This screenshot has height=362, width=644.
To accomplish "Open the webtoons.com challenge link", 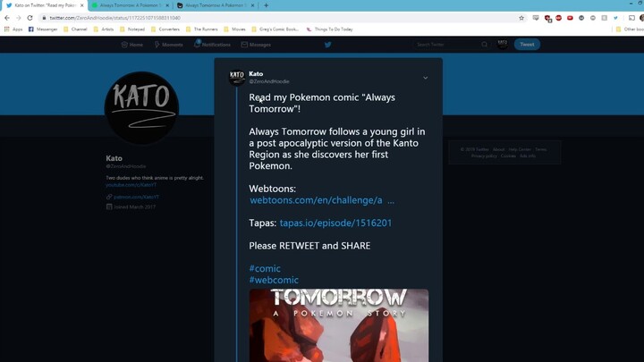I will pos(322,200).
